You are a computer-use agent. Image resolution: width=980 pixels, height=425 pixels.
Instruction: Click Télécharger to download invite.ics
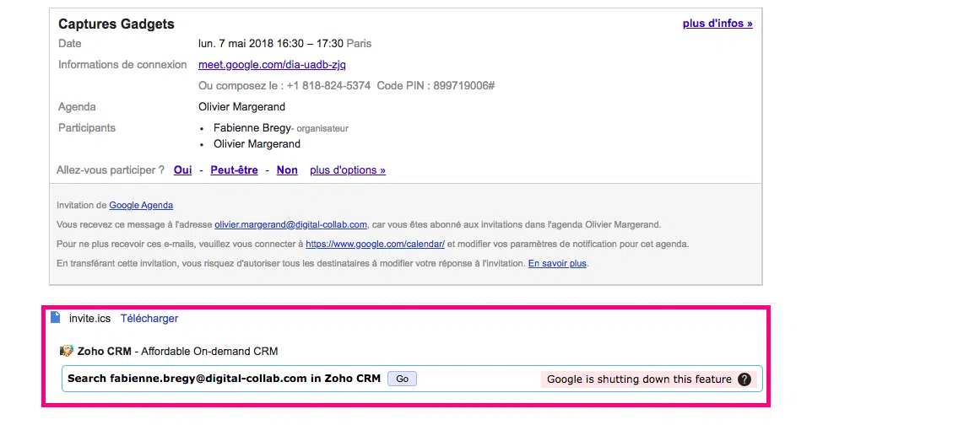point(149,318)
